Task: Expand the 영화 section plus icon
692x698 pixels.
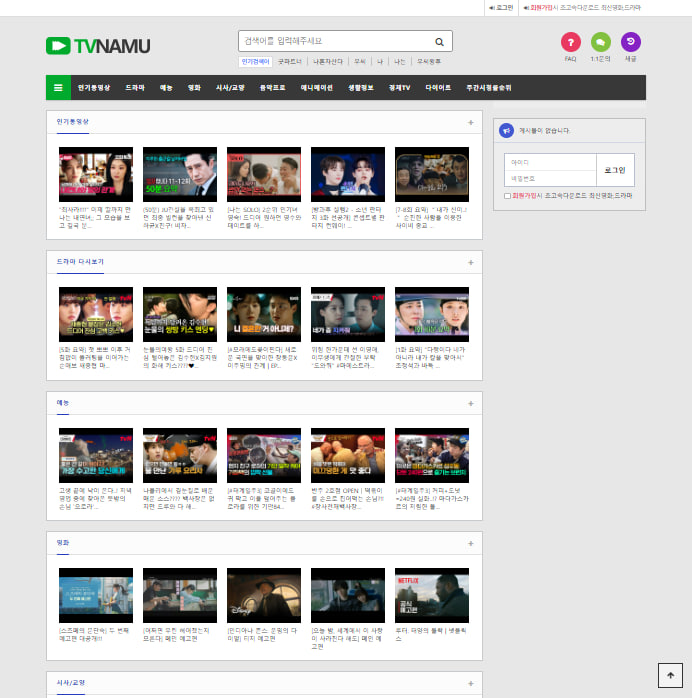Action: [x=471, y=544]
